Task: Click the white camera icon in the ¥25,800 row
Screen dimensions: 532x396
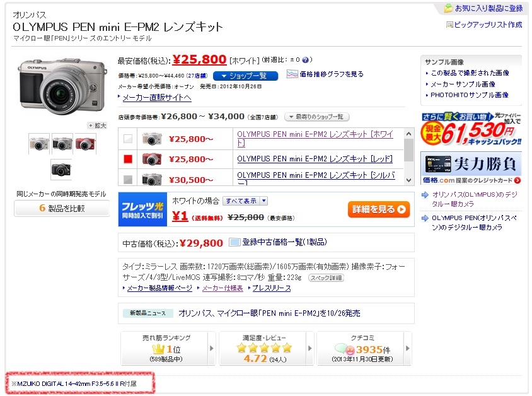Action: [152, 139]
